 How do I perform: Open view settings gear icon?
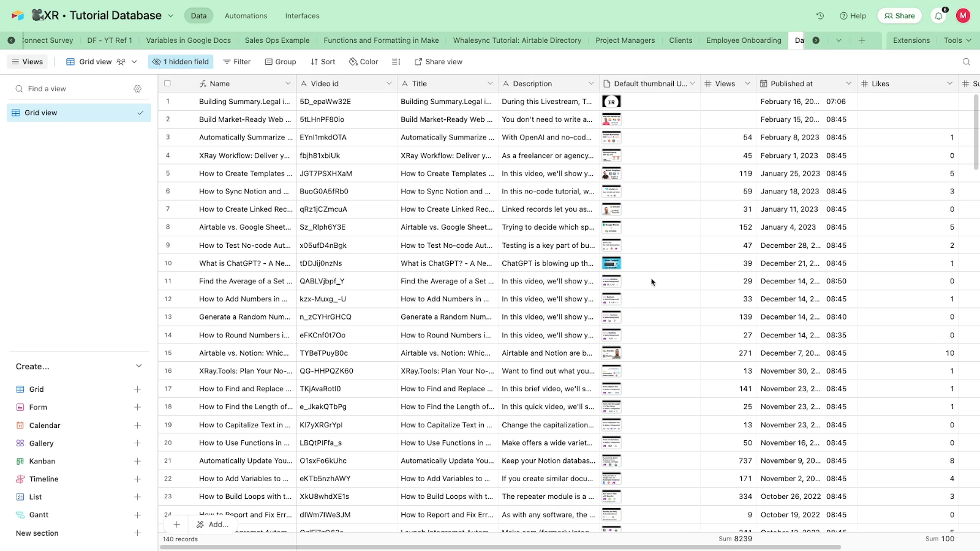[138, 89]
